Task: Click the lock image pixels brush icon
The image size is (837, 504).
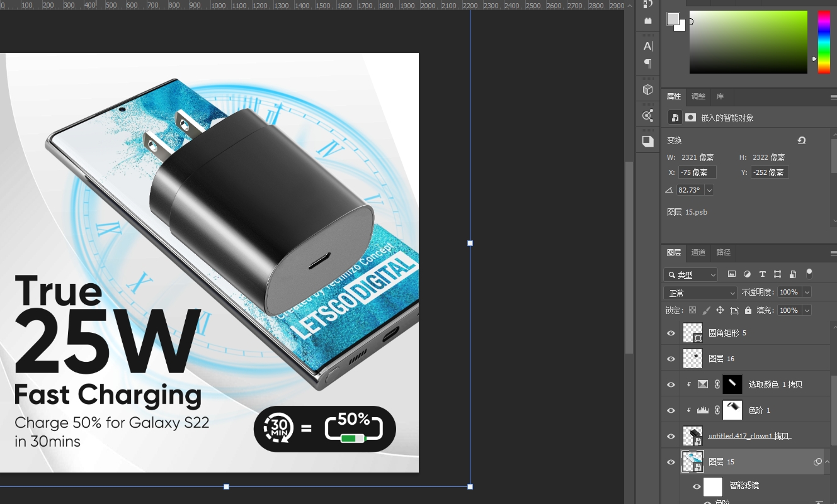Action: click(707, 310)
